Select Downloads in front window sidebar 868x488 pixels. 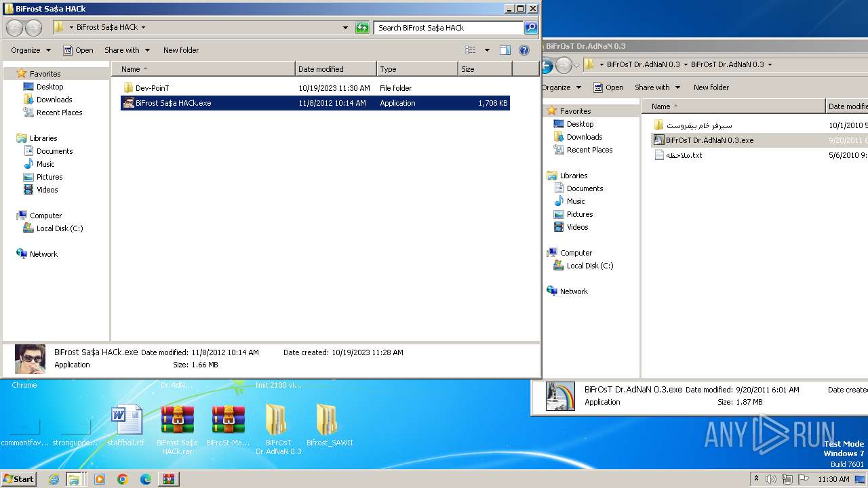[54, 100]
